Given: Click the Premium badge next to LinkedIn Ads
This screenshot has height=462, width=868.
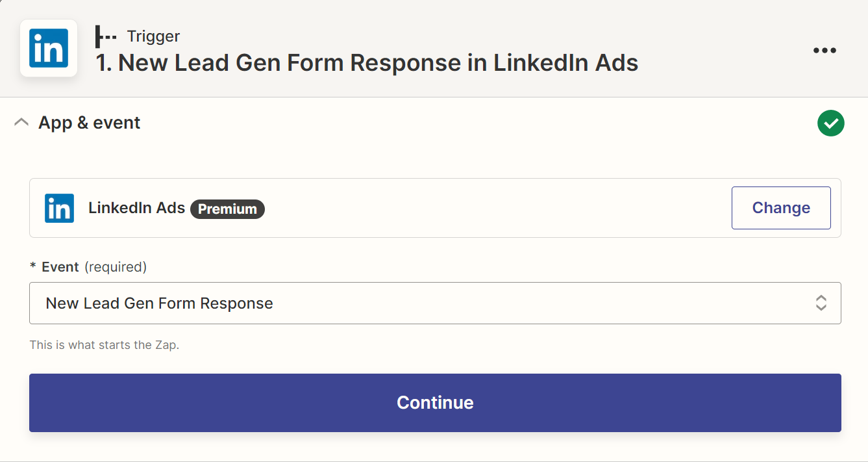Looking at the screenshot, I should 227,209.
